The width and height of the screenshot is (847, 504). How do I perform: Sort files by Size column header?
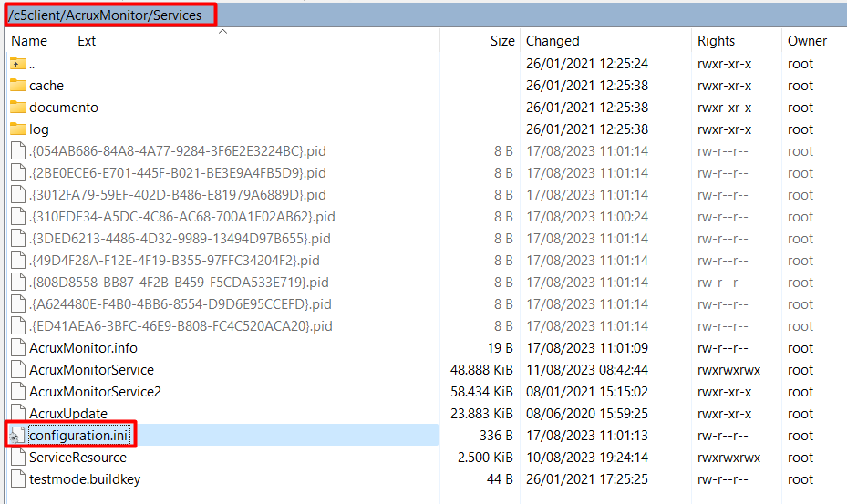coord(502,41)
